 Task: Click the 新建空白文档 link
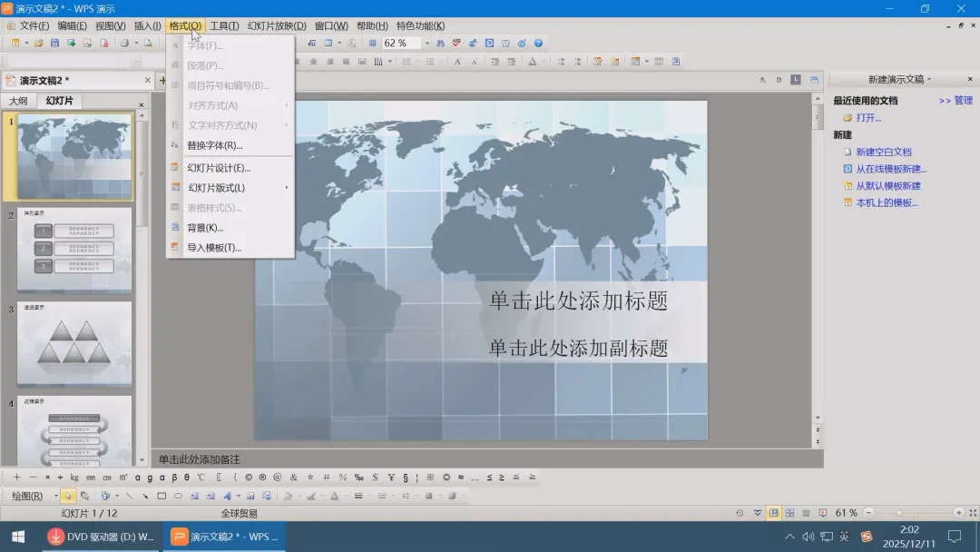click(884, 152)
